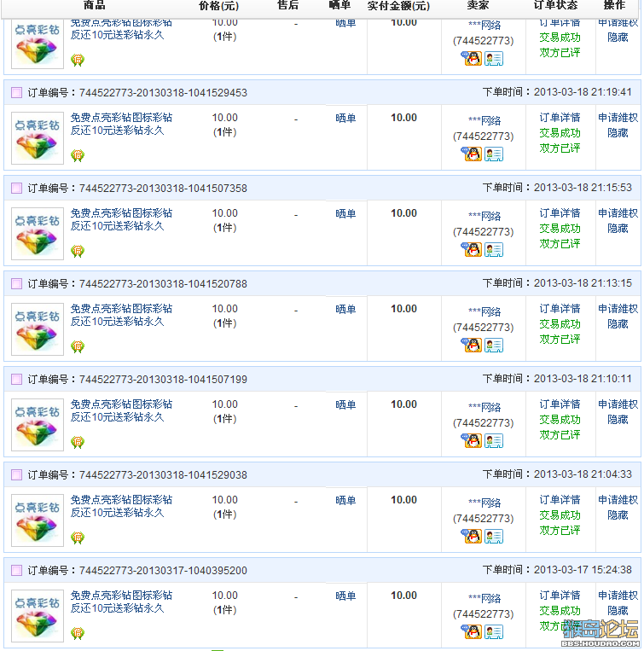Click 晒单 link in the 21:10:11 order
The width and height of the screenshot is (644, 651).
tap(345, 404)
